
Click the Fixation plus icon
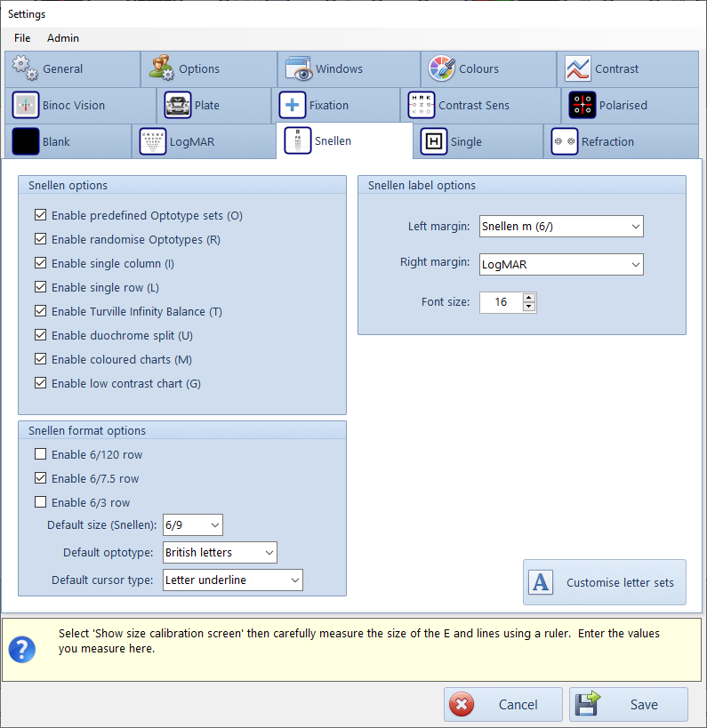tap(292, 105)
